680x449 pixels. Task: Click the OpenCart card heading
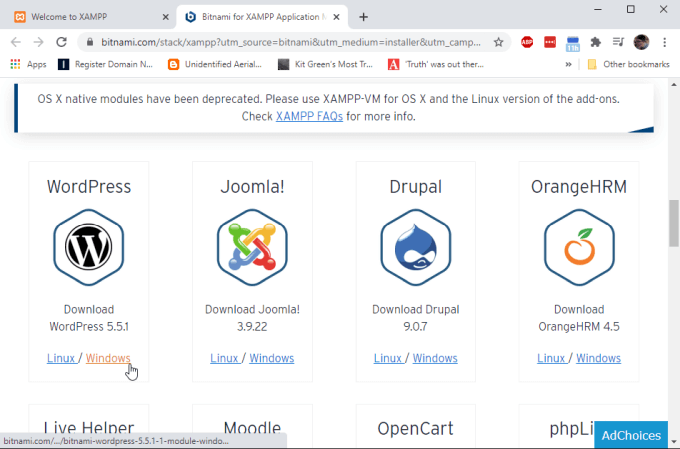click(415, 429)
